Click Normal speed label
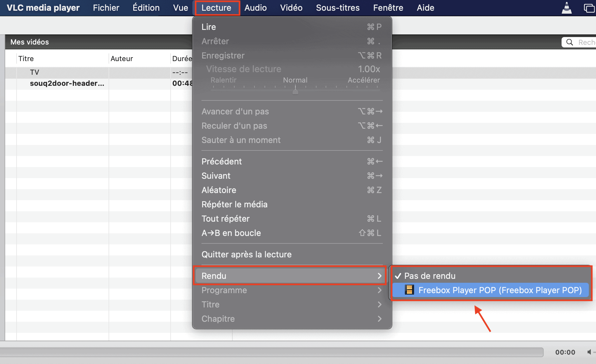Screen dimensions: 596x364 [295, 80]
